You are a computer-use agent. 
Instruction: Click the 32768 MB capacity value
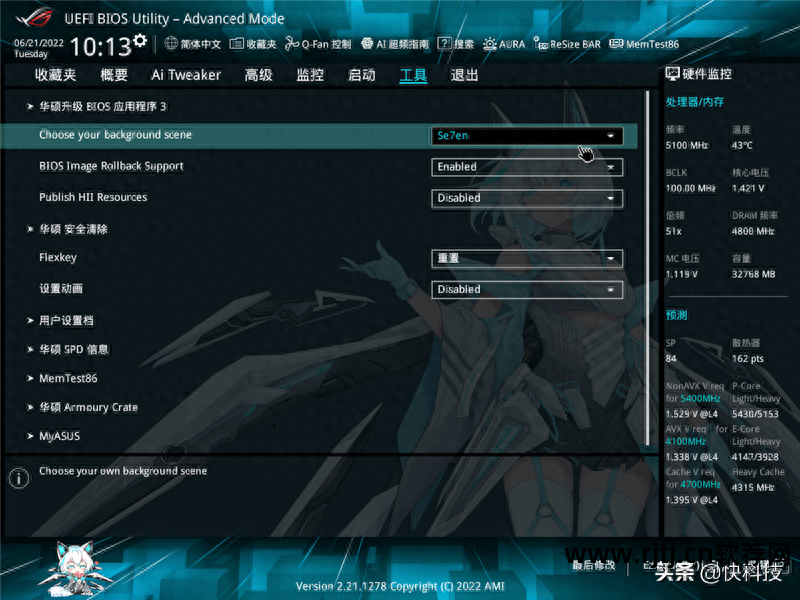coord(753,274)
